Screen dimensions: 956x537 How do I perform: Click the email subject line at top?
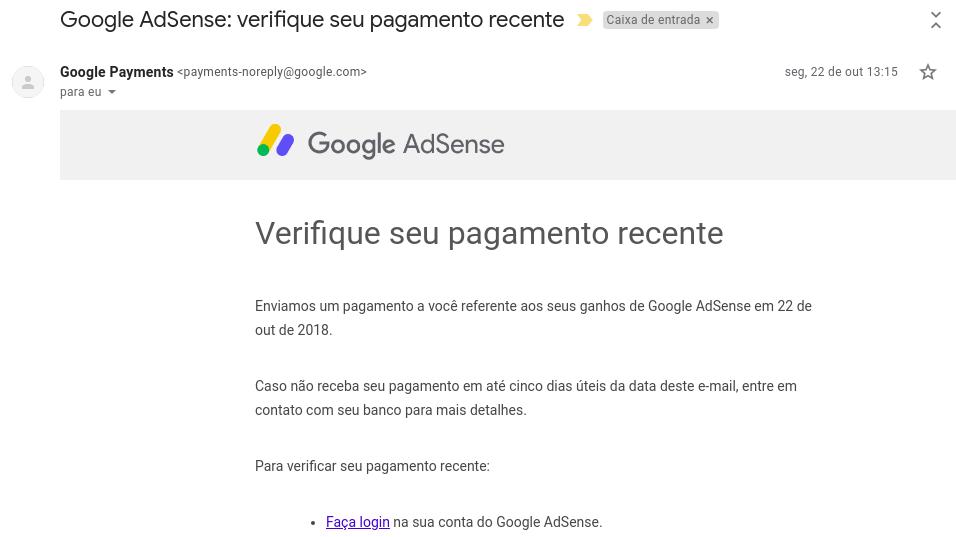312,20
